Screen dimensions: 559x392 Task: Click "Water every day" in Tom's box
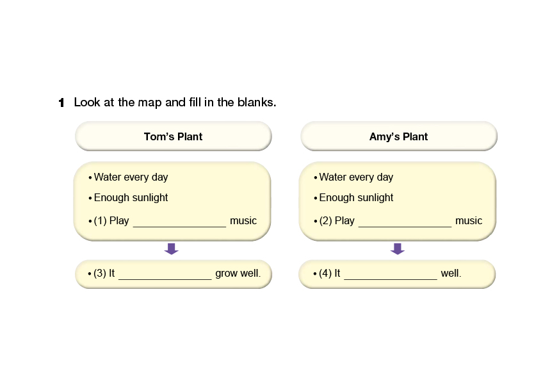[131, 177]
